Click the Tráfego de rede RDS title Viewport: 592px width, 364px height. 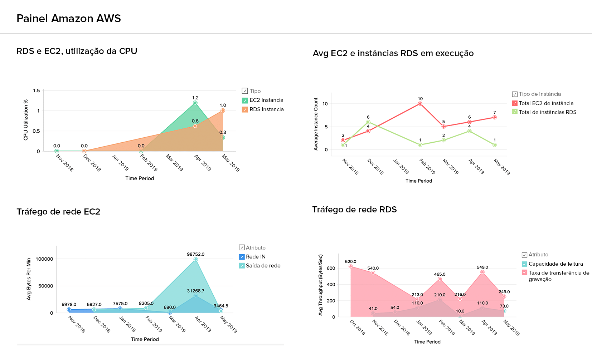[354, 210]
